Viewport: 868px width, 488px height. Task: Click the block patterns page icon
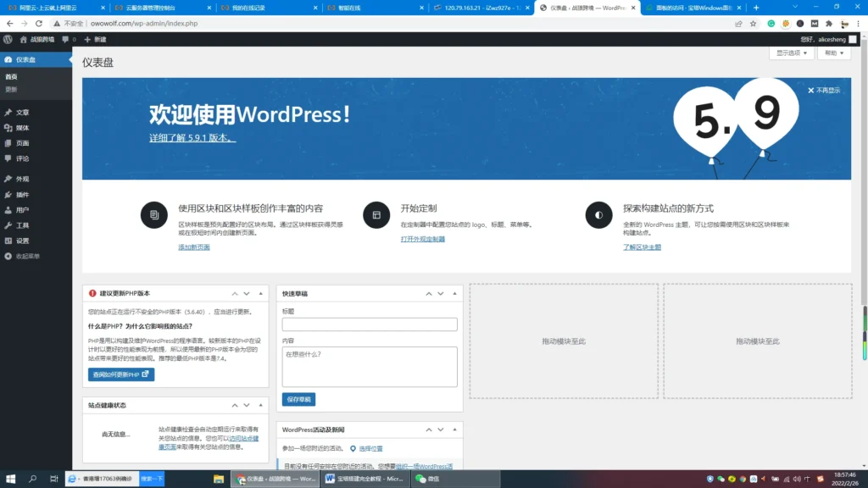[154, 214]
